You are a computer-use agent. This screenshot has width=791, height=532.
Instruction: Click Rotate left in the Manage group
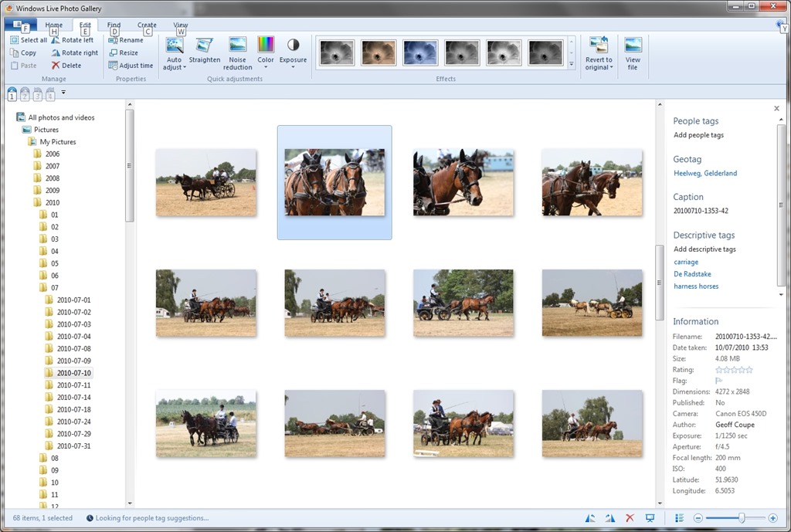click(x=72, y=40)
